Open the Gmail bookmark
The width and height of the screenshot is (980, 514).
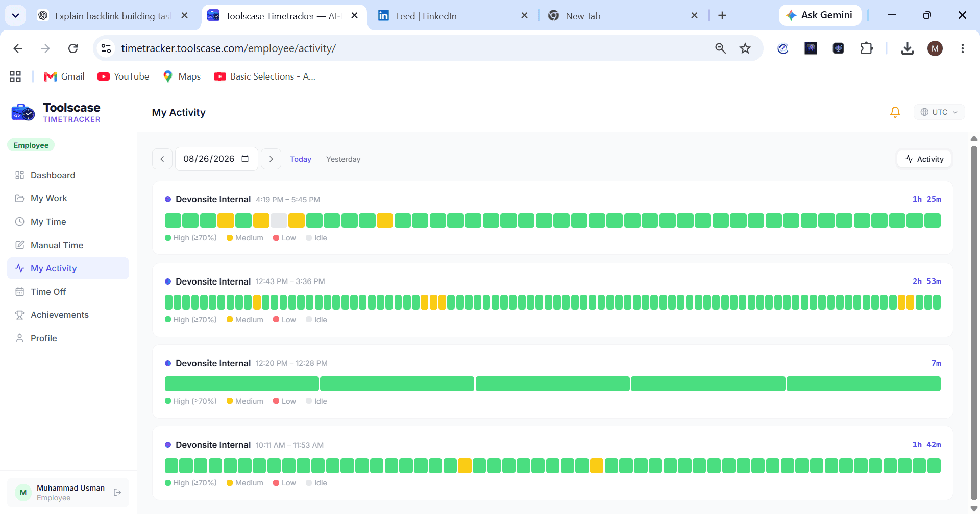coord(64,76)
